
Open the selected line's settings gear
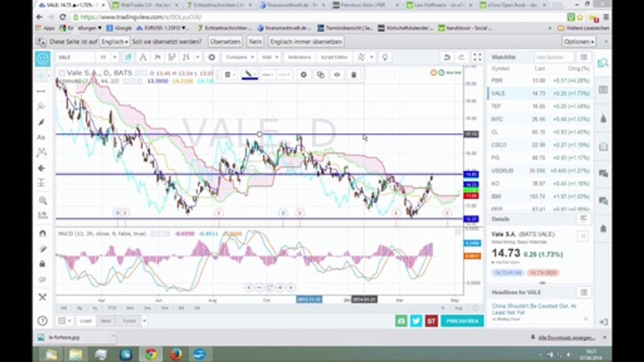[303, 75]
